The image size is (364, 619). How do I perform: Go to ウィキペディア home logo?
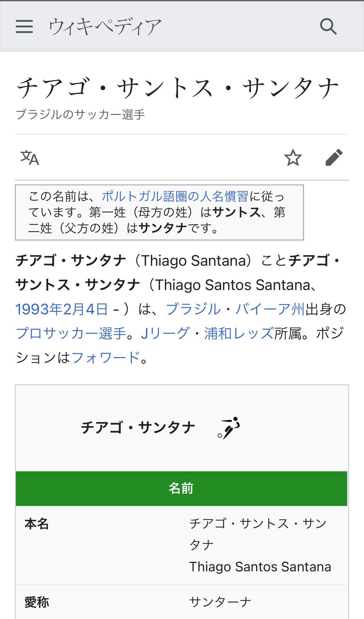click(105, 26)
